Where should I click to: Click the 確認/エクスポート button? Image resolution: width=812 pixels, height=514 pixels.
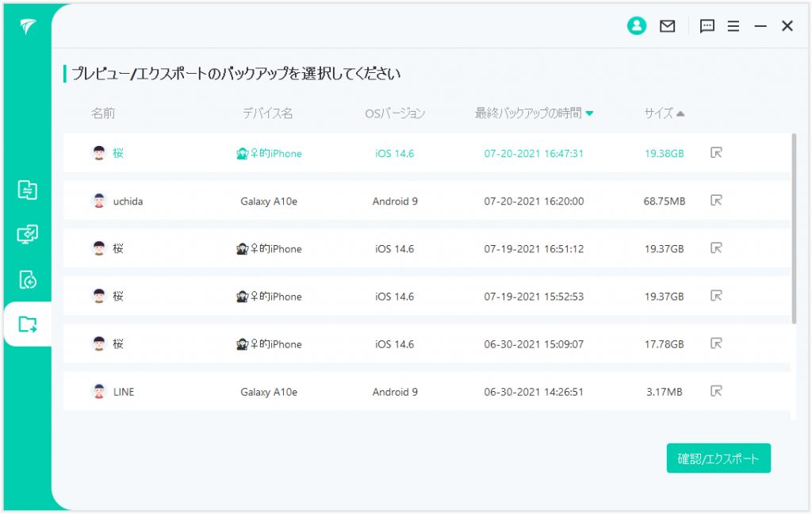click(718, 458)
